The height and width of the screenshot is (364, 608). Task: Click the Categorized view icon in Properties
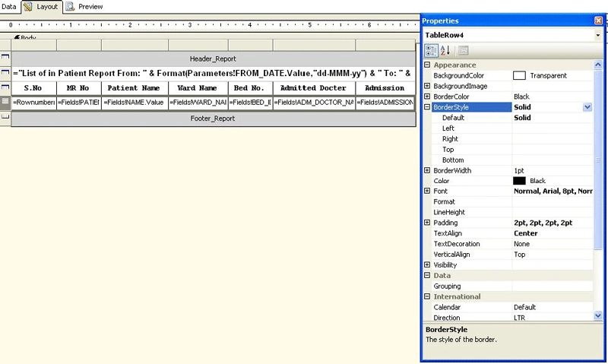tap(431, 50)
